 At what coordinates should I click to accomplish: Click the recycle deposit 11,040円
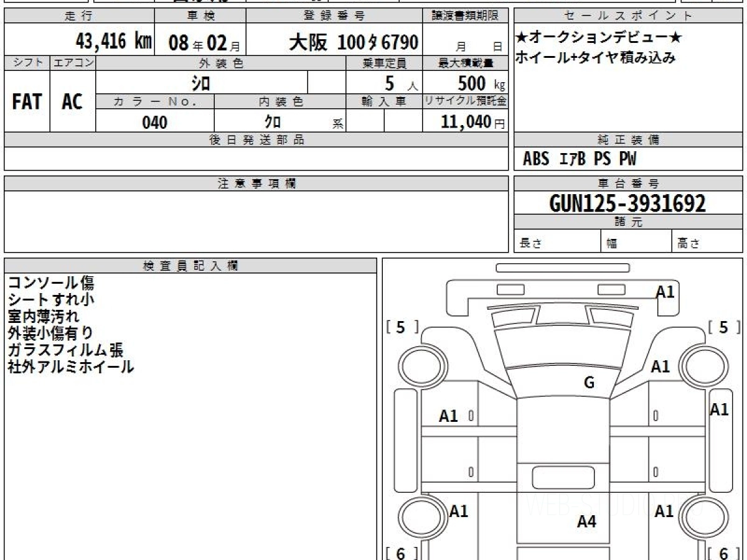(x=473, y=122)
